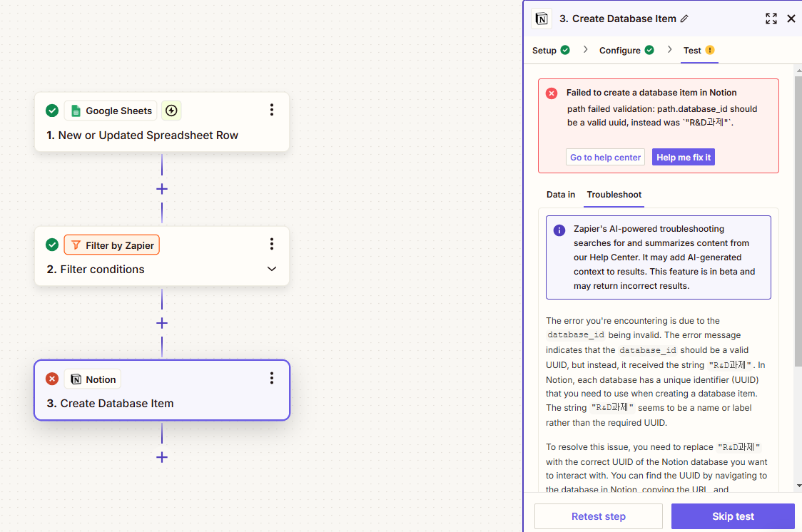Viewport: 802px width, 532px height.
Task: Click the Notion logo in panel header
Action: 542,19
